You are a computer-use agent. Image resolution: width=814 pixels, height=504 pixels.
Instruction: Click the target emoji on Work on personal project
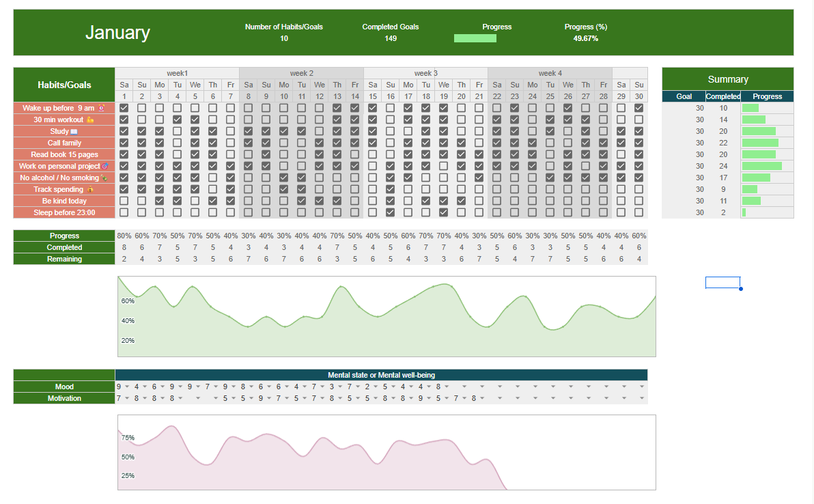[104, 166]
